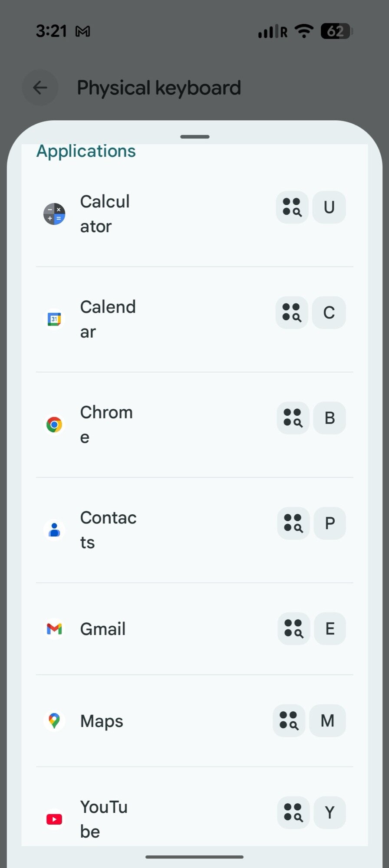
Task: Tap the back arrow button
Action: click(40, 88)
